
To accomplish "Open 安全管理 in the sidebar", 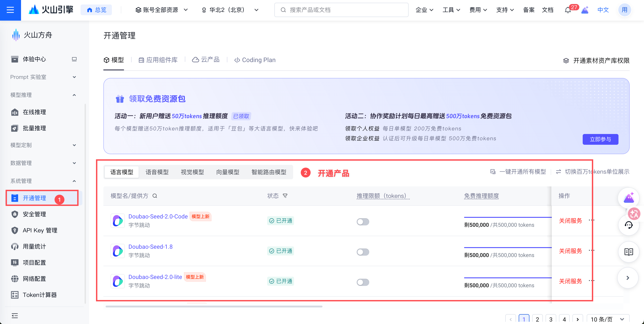I will click(x=34, y=214).
